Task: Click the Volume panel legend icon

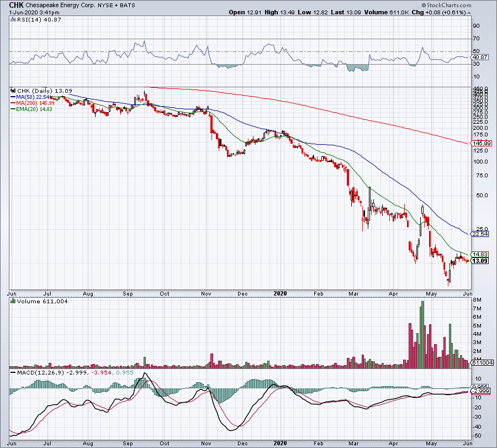Action: [12, 301]
